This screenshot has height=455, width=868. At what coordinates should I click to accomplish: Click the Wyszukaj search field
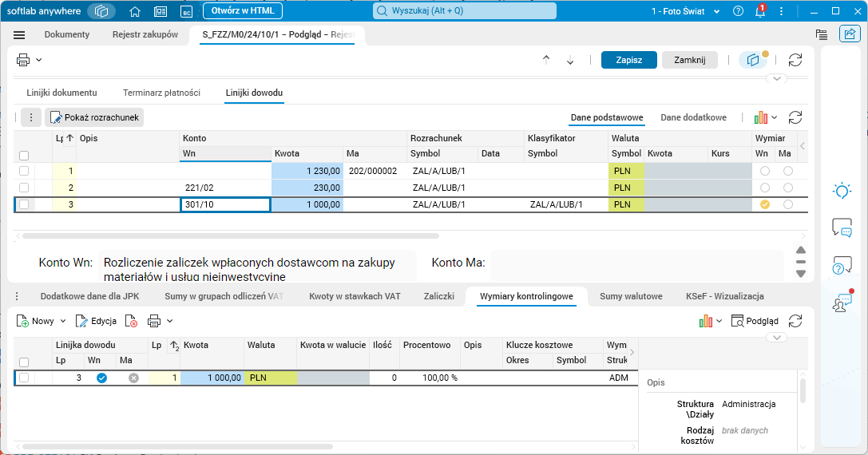(x=465, y=11)
